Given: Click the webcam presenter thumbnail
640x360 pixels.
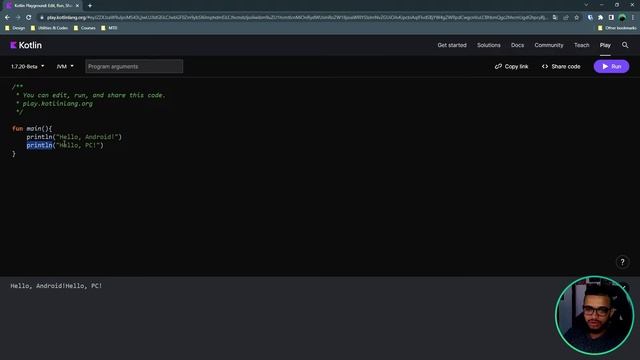Looking at the screenshot, I should pyautogui.click(x=594, y=315).
